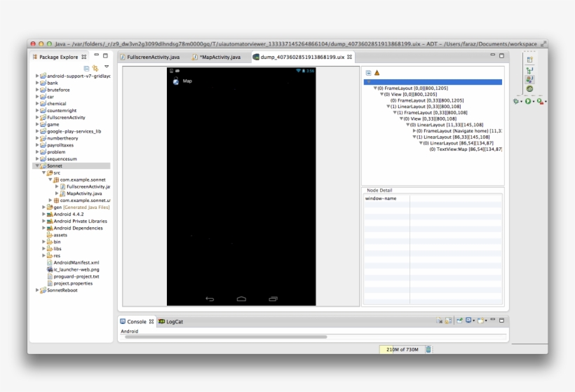The height and width of the screenshot is (392, 575).
Task: Click the Debug bug icon in toolbar
Action: pos(517,101)
